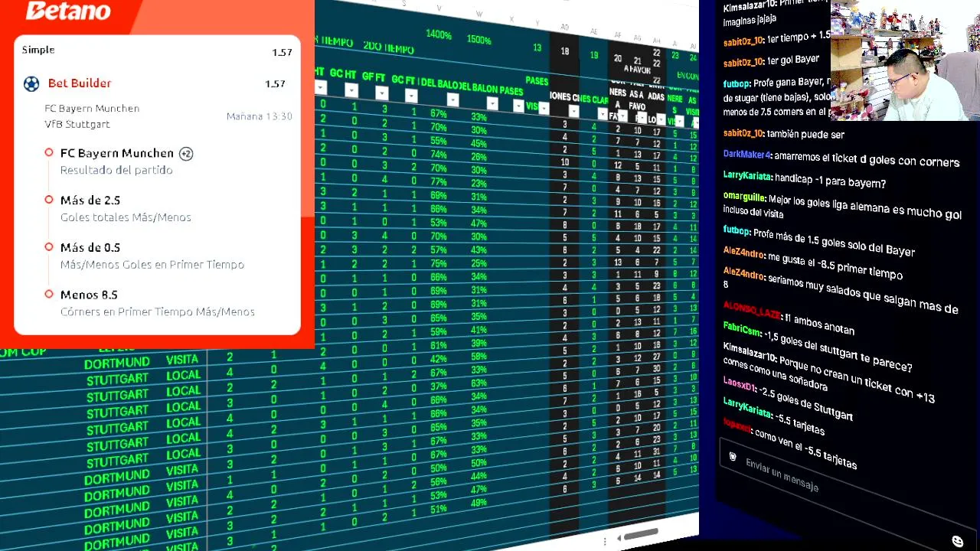This screenshot has width=980, height=551.
Task: Select the A FAVOR header cell
Action: click(636, 69)
